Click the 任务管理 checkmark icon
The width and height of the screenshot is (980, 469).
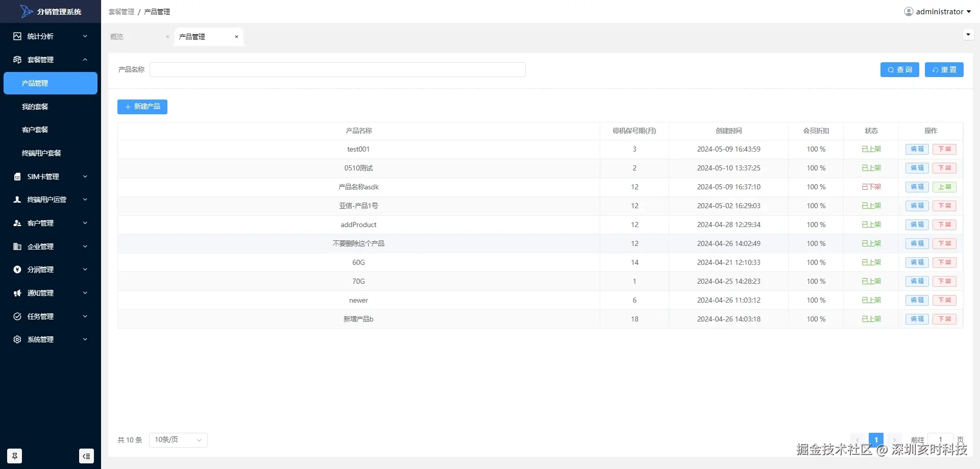[17, 316]
